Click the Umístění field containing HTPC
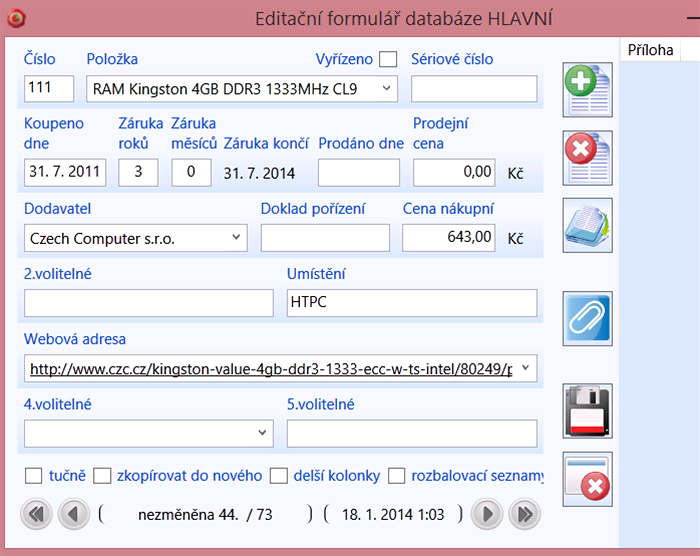The height and width of the screenshot is (556, 700). click(x=411, y=303)
